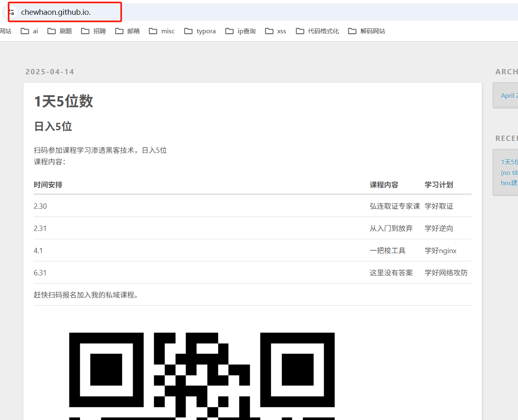Image resolution: width=518 pixels, height=420 pixels.
Task: Open the 1天5位数 post title
Action: tap(63, 101)
